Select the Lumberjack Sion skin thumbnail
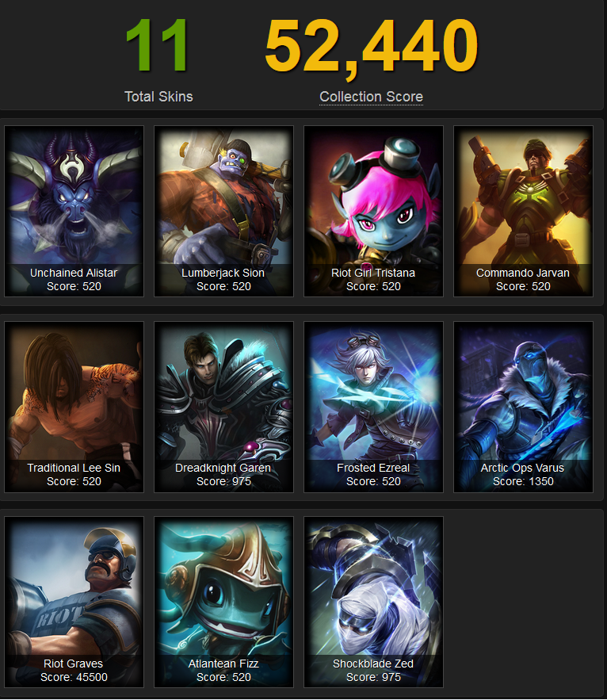The image size is (607, 700). [223, 211]
